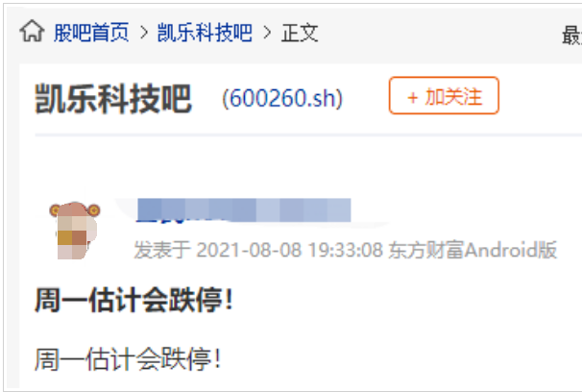
Task: Click the 东方财富Android版 source label
Action: (473, 250)
